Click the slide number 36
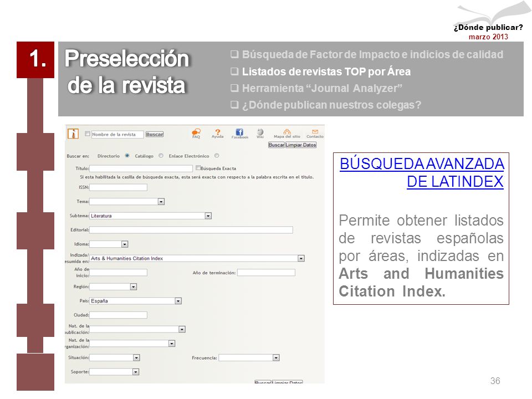Screen dimensions: 532x399 point(495,381)
